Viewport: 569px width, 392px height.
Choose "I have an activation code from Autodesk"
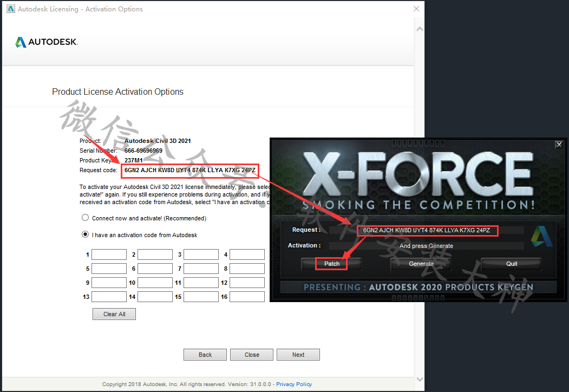[x=86, y=234]
